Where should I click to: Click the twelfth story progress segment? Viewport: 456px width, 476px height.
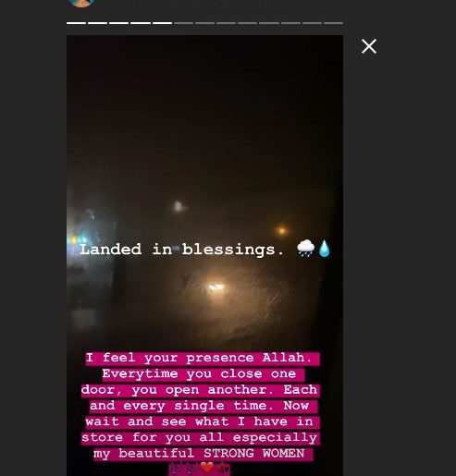click(312, 23)
